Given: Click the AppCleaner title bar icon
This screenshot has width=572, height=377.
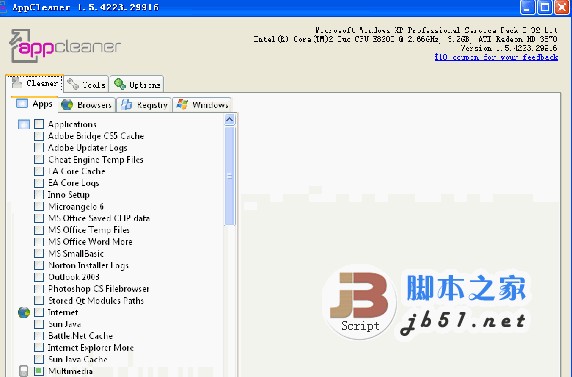Looking at the screenshot, I should click(3, 7).
